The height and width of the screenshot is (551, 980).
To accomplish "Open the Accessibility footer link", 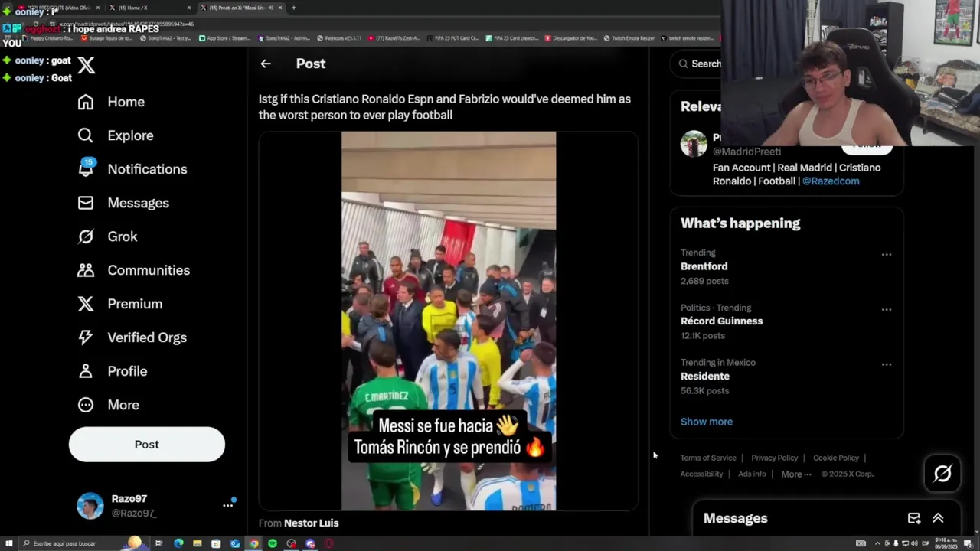I will coord(701,474).
